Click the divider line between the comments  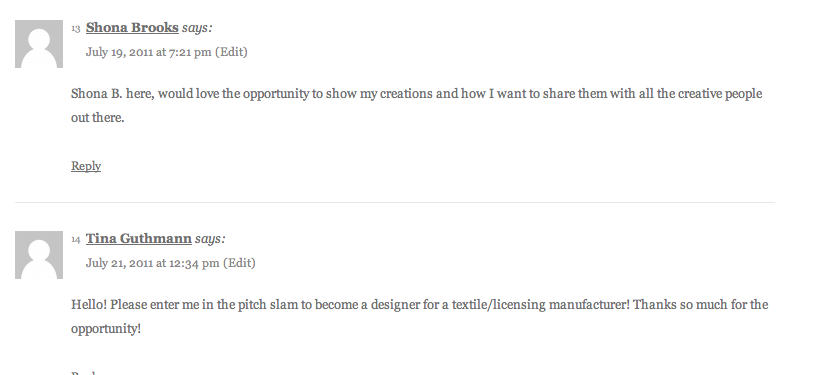tap(395, 202)
